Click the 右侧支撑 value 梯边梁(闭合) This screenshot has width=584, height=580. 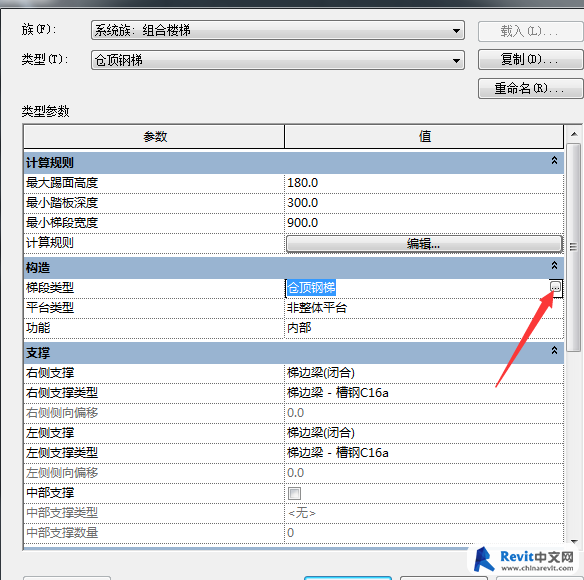tap(424, 373)
